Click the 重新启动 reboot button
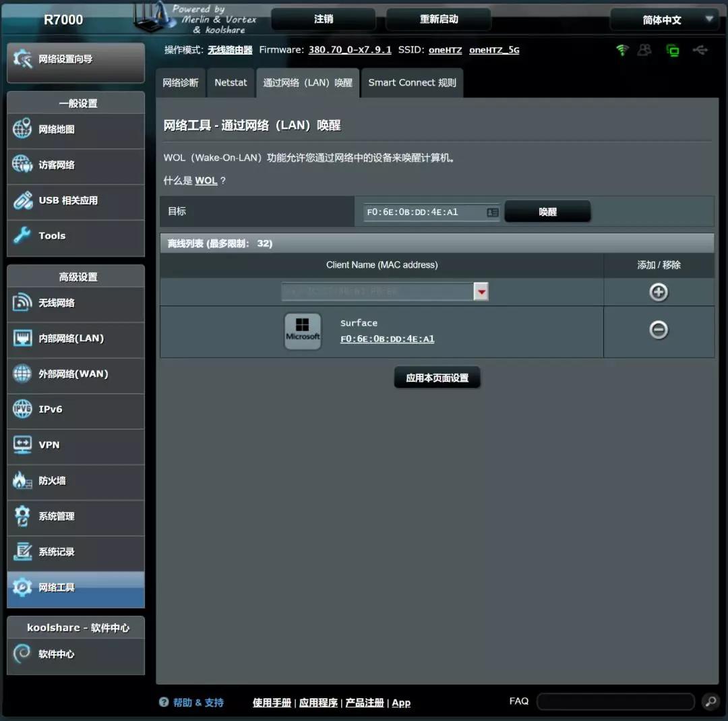This screenshot has width=728, height=721. (439, 20)
